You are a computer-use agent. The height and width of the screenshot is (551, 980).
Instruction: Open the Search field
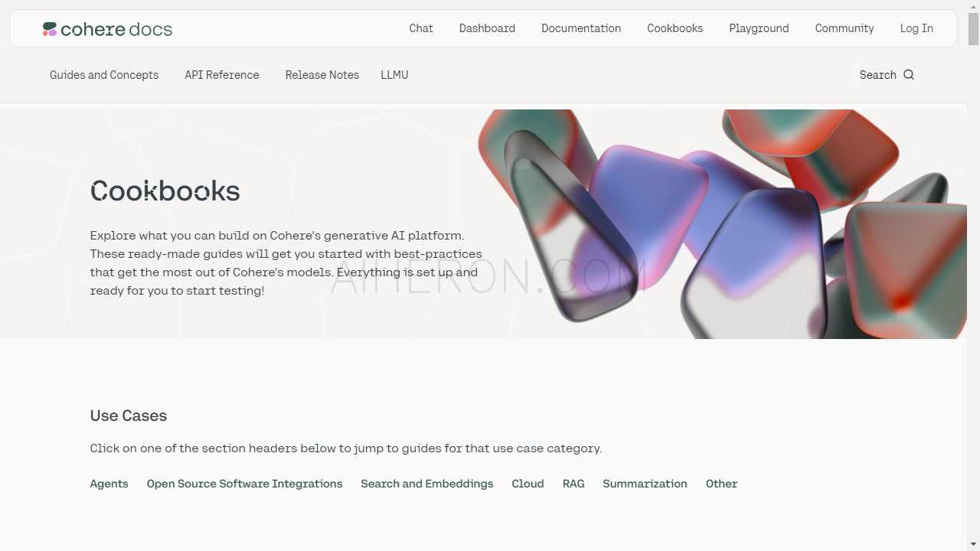pyautogui.click(x=887, y=75)
